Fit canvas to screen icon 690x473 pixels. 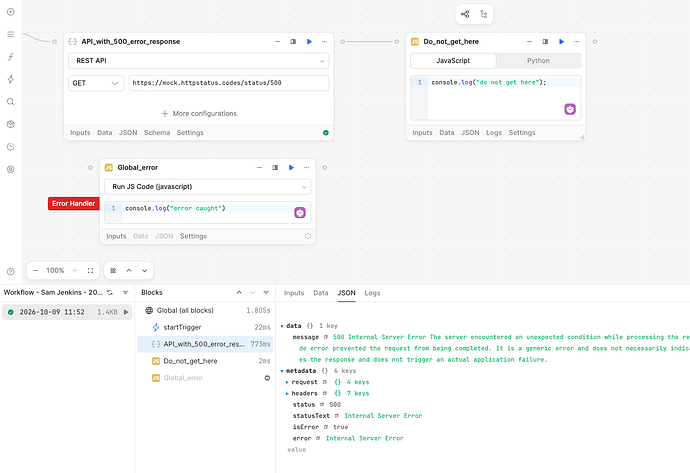90,270
